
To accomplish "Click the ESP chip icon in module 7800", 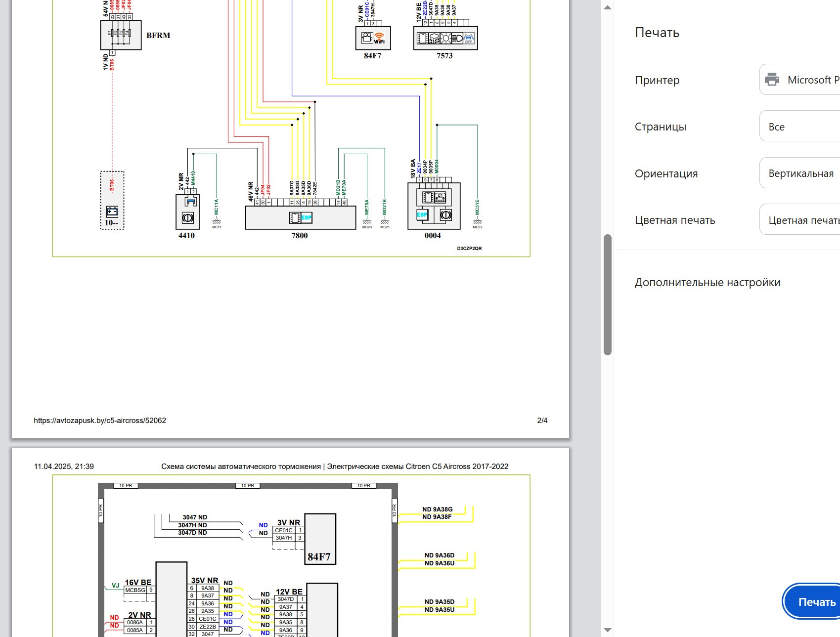I will click(x=301, y=217).
